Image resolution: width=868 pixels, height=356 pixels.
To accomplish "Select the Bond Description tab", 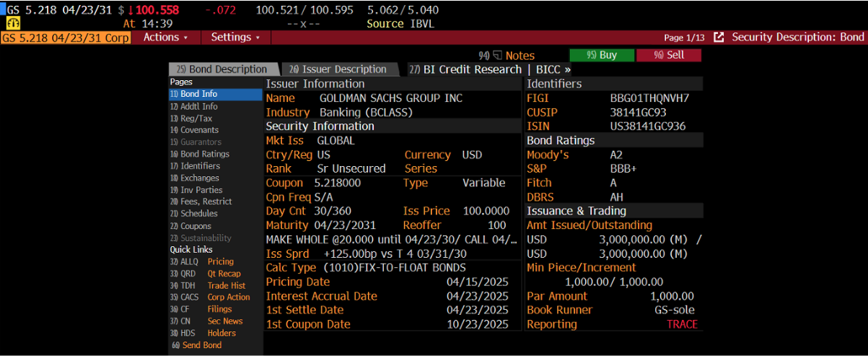I will [x=222, y=69].
